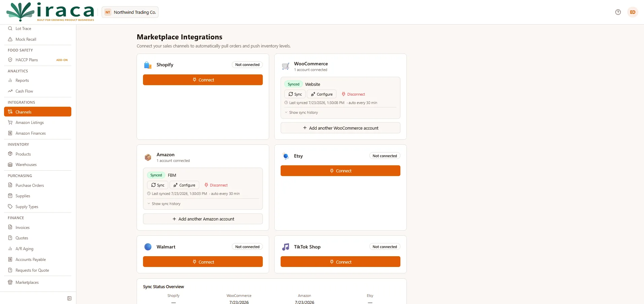Click the Etsy icon

285,156
